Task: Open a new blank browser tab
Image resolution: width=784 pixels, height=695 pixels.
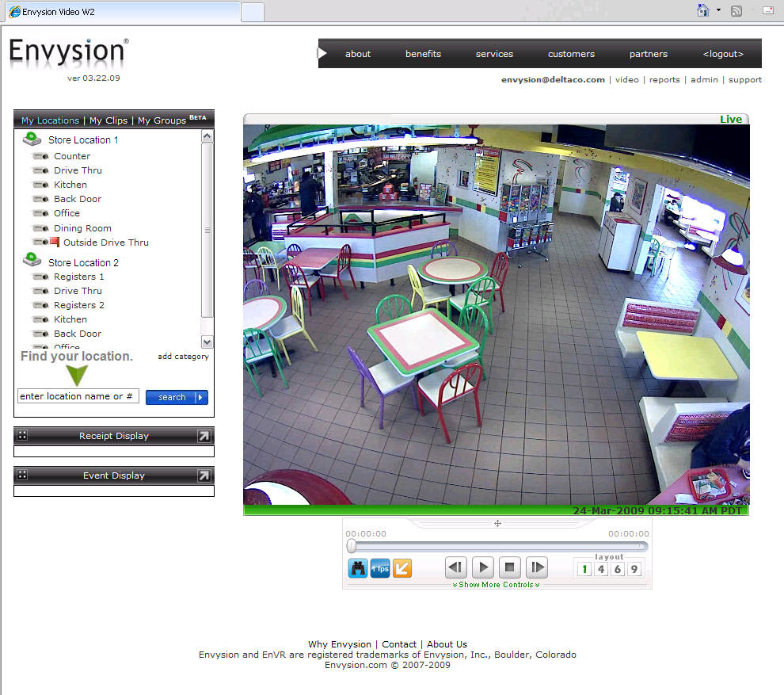Action: tap(252, 12)
